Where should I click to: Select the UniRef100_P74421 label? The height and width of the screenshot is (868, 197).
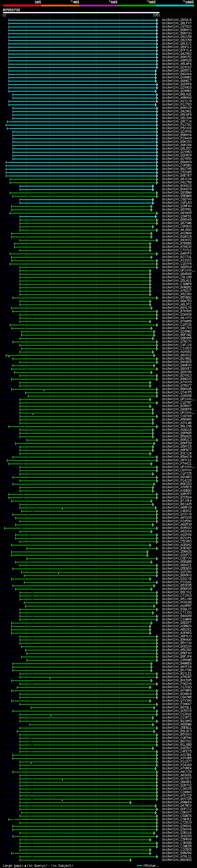[177, 464]
